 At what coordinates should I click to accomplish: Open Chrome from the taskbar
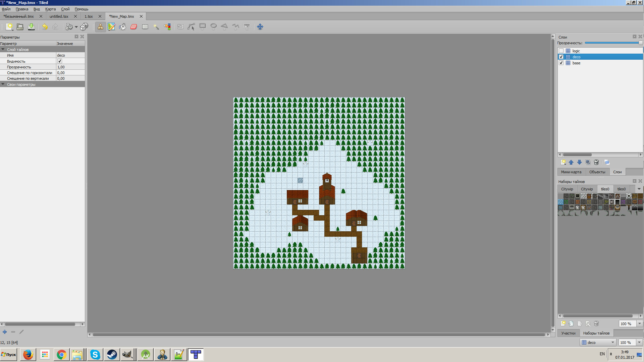[x=61, y=355]
